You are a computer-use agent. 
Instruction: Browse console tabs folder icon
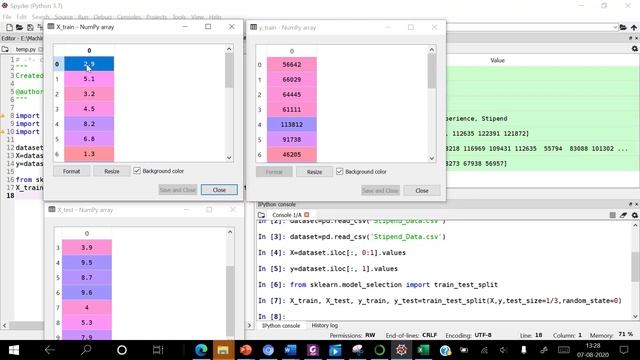tap(262, 215)
